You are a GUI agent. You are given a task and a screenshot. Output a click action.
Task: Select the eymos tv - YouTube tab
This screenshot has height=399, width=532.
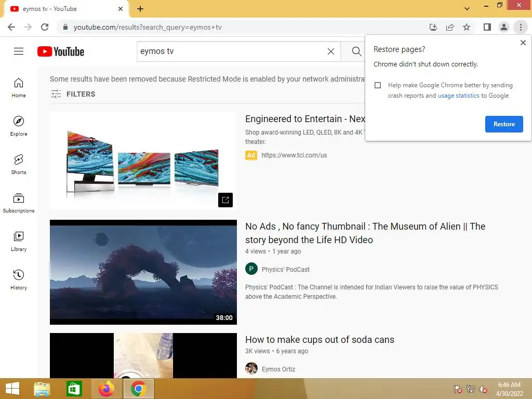coord(66,9)
